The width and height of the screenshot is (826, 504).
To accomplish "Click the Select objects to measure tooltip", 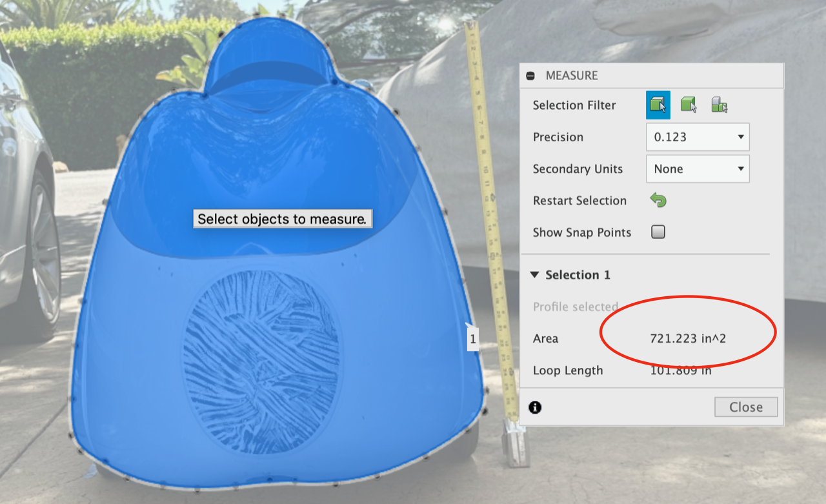I will (x=283, y=219).
